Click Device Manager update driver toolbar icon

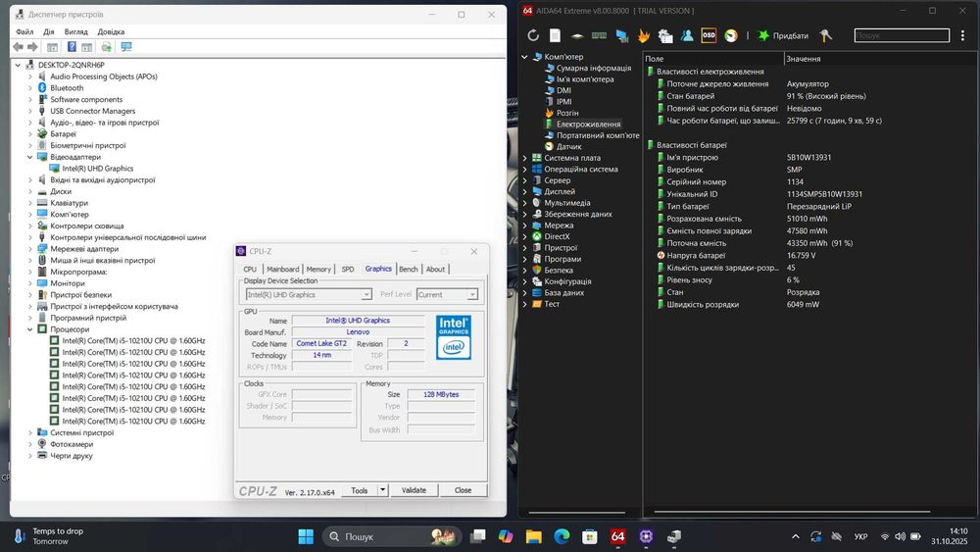point(106,47)
